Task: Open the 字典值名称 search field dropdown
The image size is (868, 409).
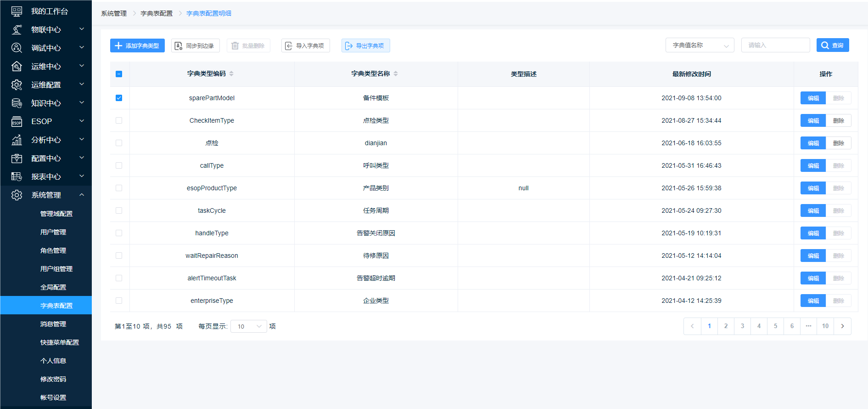Action: pos(700,45)
